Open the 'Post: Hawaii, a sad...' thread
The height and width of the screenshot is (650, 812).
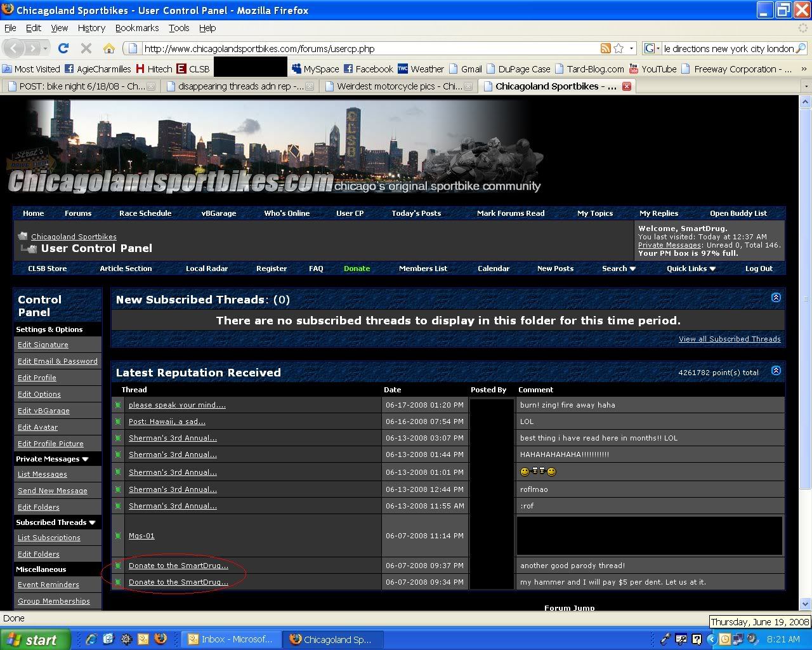[x=167, y=421]
